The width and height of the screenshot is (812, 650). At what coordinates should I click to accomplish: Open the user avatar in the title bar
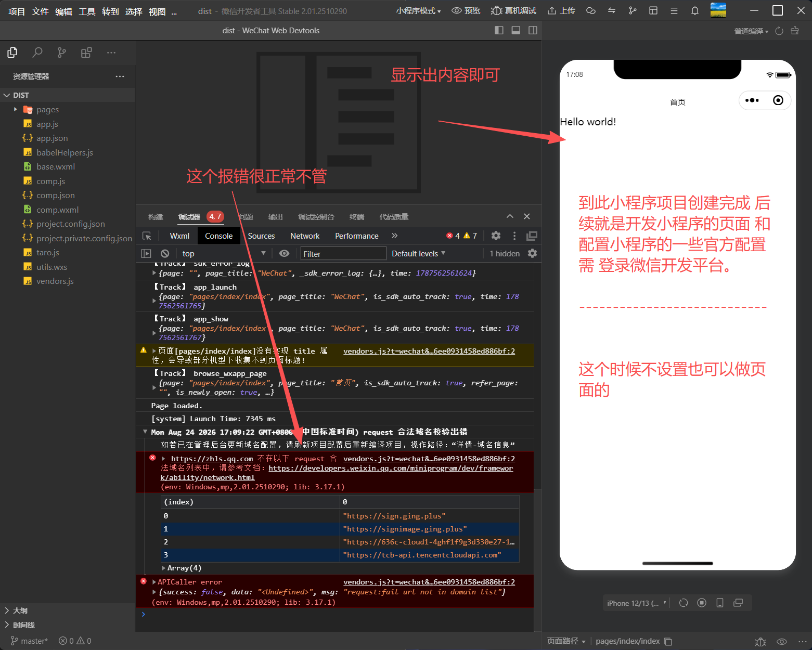(x=718, y=10)
